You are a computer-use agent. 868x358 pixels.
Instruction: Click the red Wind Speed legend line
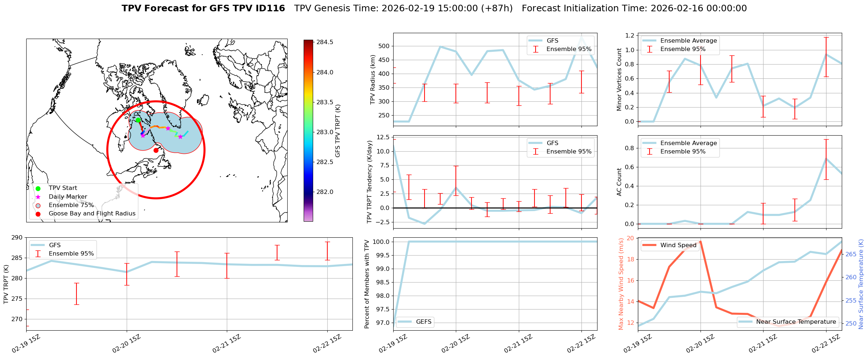point(649,245)
